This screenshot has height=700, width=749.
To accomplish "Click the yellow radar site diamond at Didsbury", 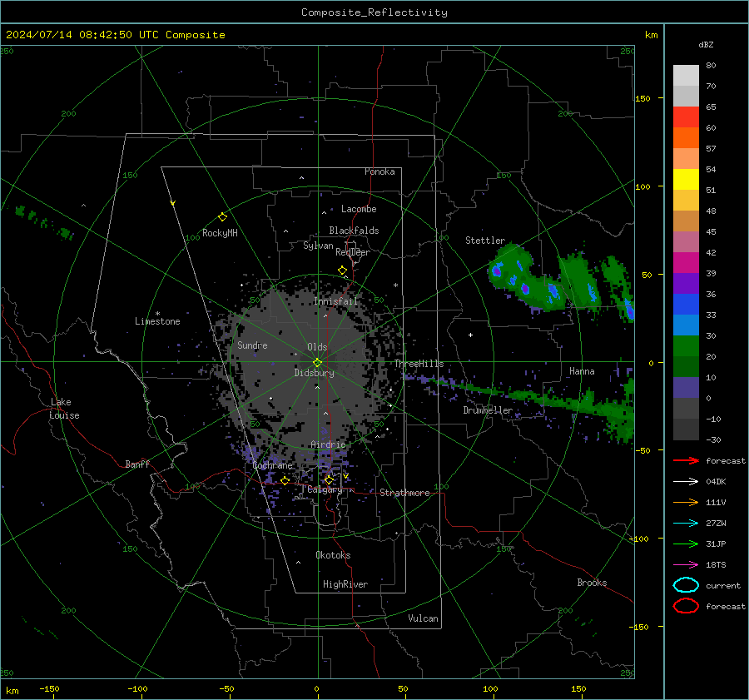I will click(x=317, y=363).
